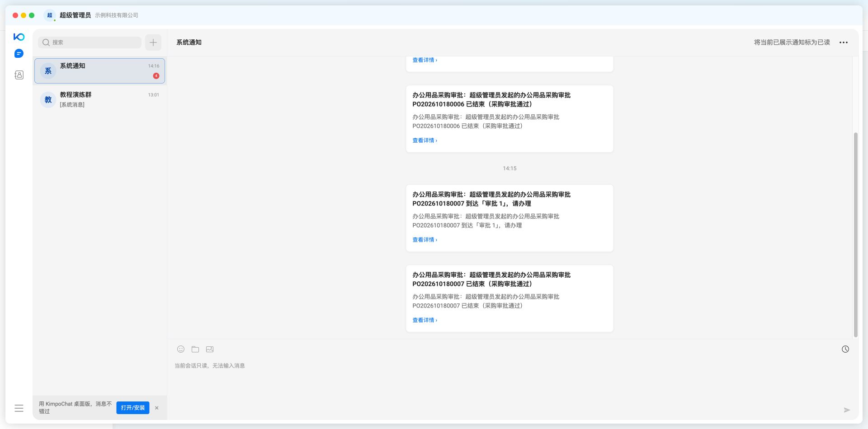Click the image upload icon
The width and height of the screenshot is (868, 429).
coord(210,349)
